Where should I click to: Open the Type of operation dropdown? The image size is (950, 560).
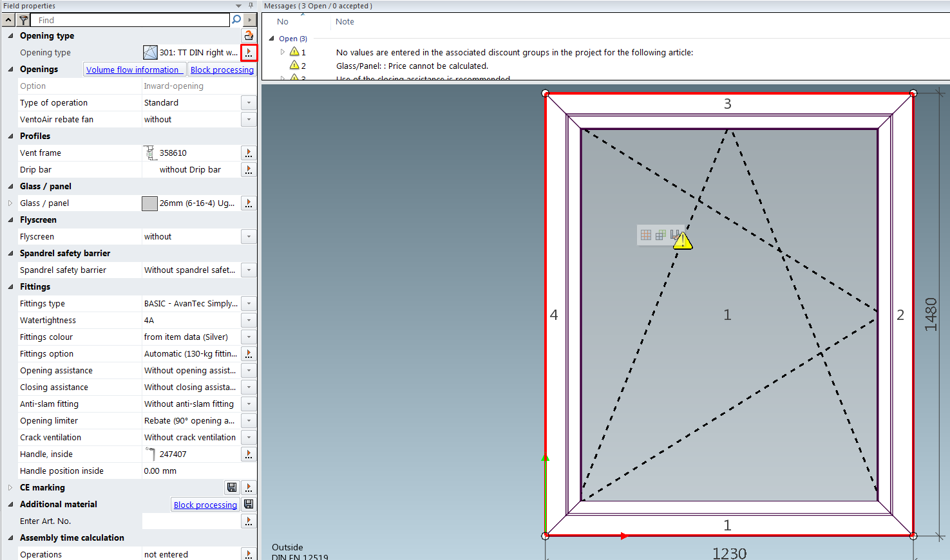(249, 103)
